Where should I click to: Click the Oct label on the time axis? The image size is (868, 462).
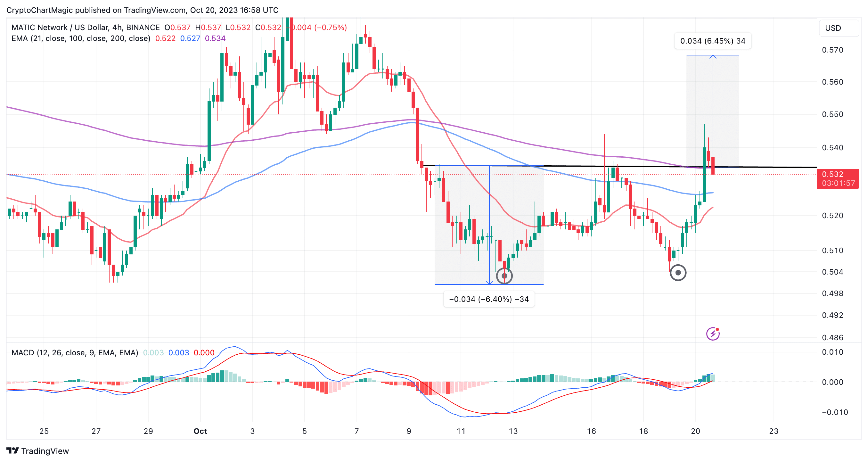pyautogui.click(x=200, y=431)
